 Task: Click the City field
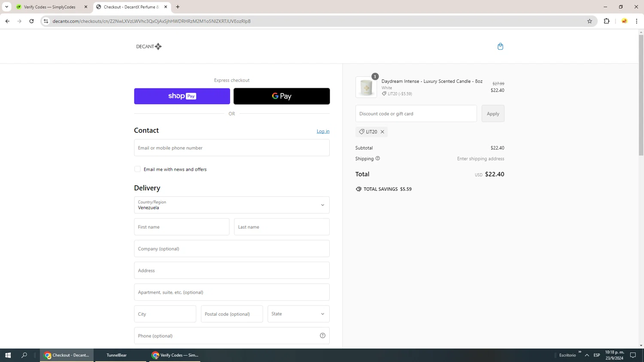(x=165, y=314)
